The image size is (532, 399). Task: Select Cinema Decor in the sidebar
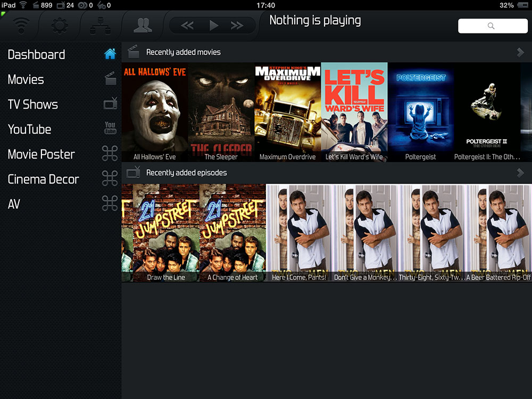(43, 179)
